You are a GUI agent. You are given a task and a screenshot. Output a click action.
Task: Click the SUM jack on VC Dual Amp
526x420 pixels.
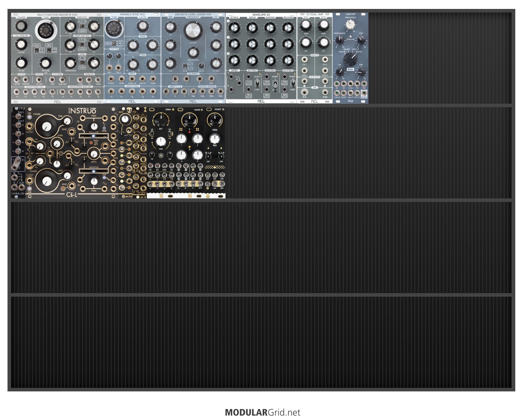[x=325, y=92]
